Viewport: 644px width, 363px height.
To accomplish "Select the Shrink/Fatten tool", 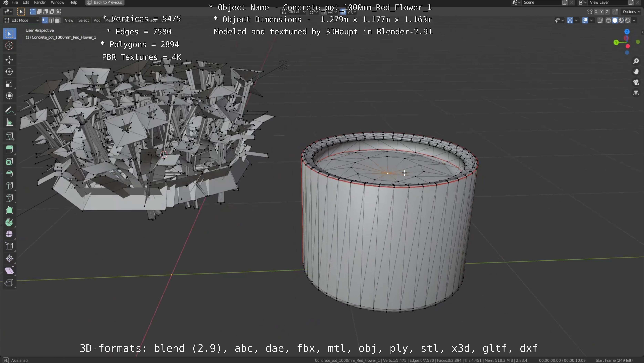I will [x=9, y=259].
